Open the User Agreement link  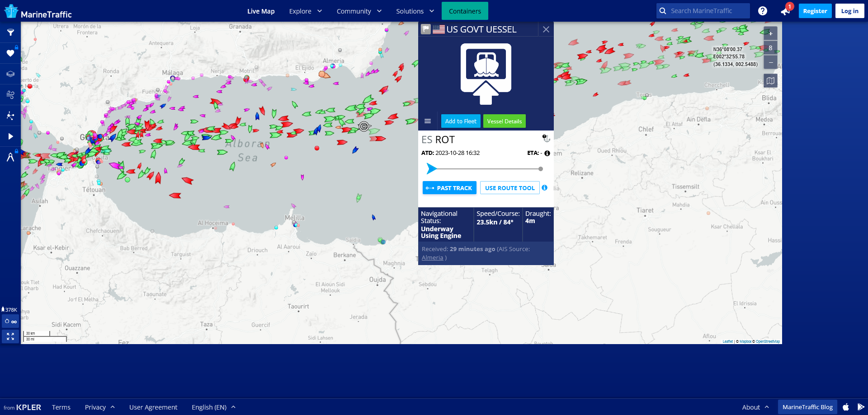153,407
